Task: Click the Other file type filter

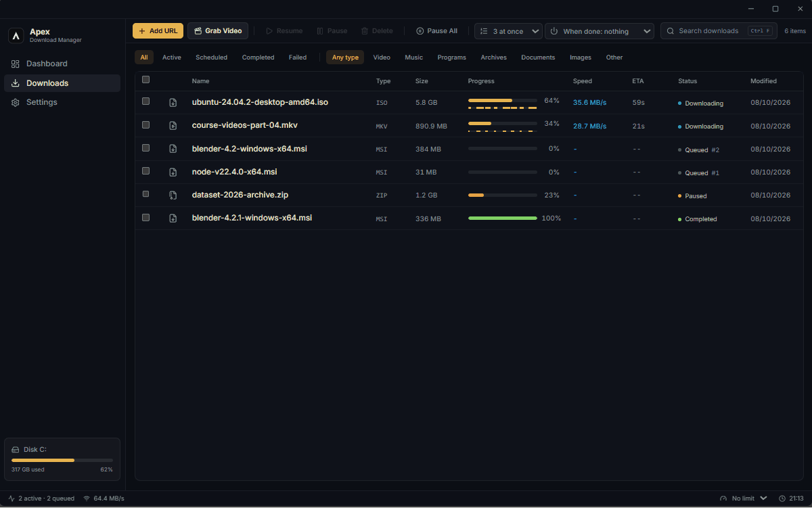Action: [614, 57]
